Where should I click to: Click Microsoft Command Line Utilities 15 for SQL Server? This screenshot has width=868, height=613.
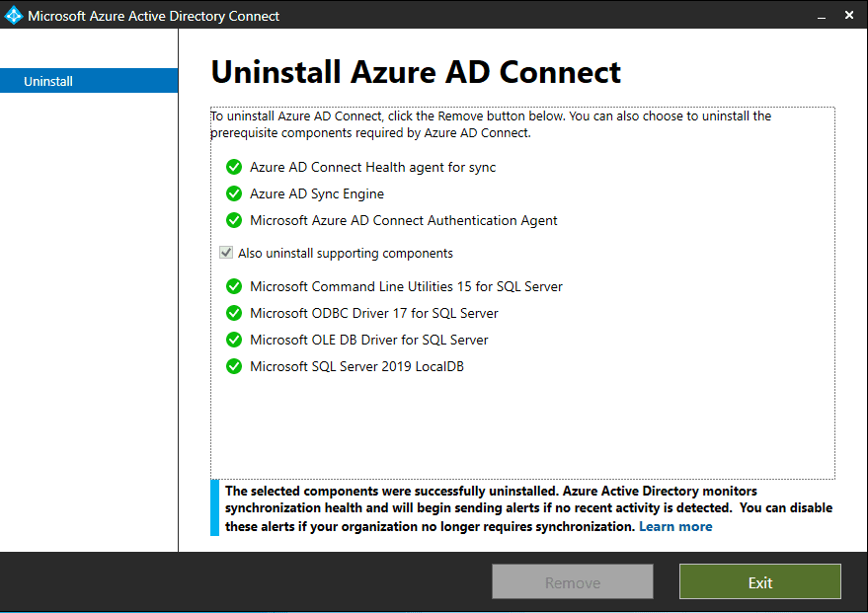(406, 286)
